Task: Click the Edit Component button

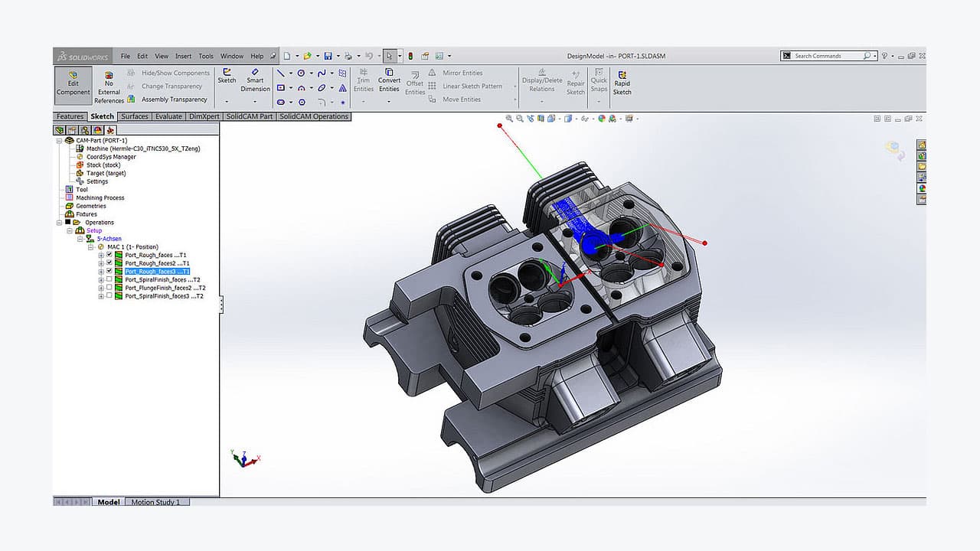Action: click(73, 84)
